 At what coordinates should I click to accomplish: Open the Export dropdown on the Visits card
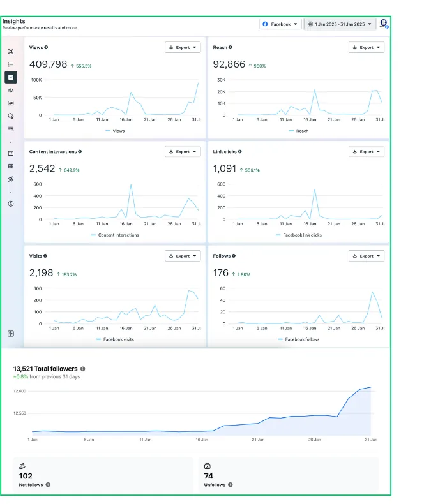click(183, 256)
